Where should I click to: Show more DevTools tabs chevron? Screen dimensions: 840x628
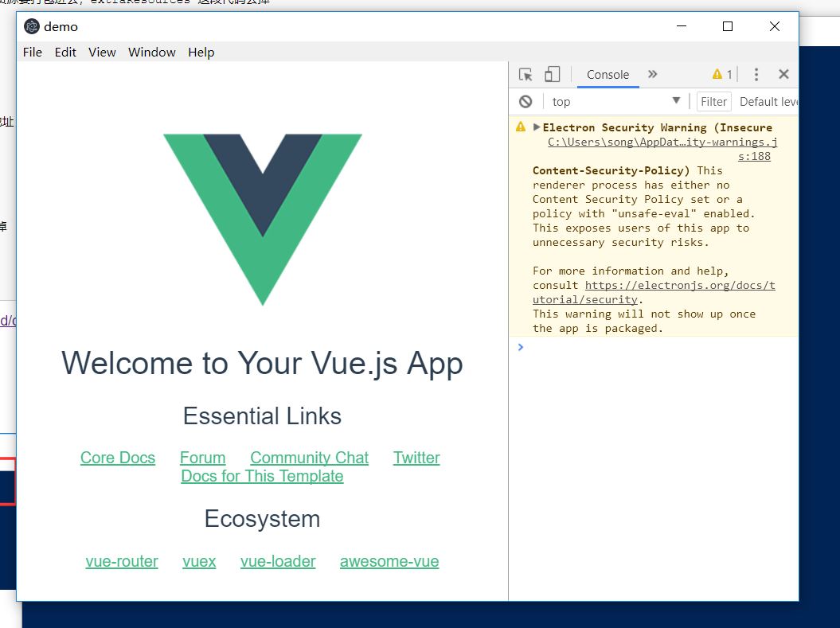point(652,74)
